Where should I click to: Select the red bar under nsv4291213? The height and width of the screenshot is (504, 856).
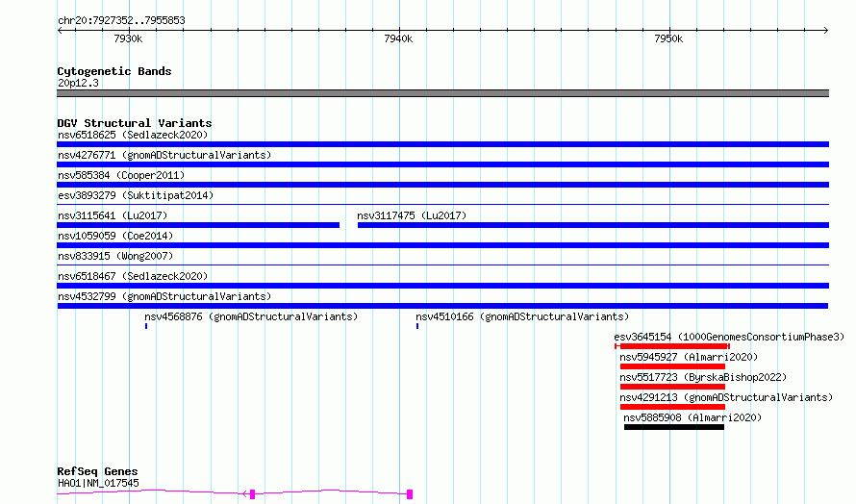click(x=672, y=407)
